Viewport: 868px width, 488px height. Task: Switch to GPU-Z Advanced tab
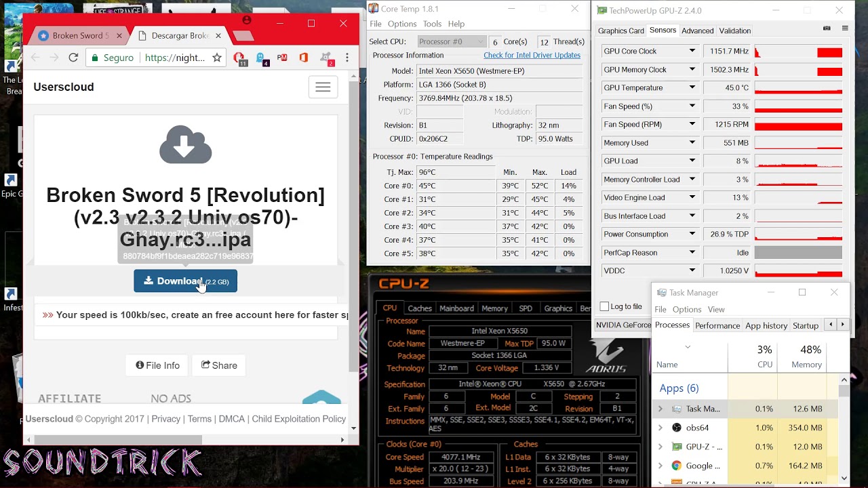point(698,30)
